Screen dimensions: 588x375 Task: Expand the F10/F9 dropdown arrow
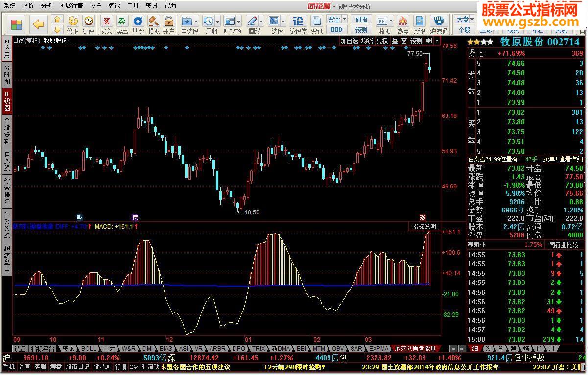(x=238, y=22)
